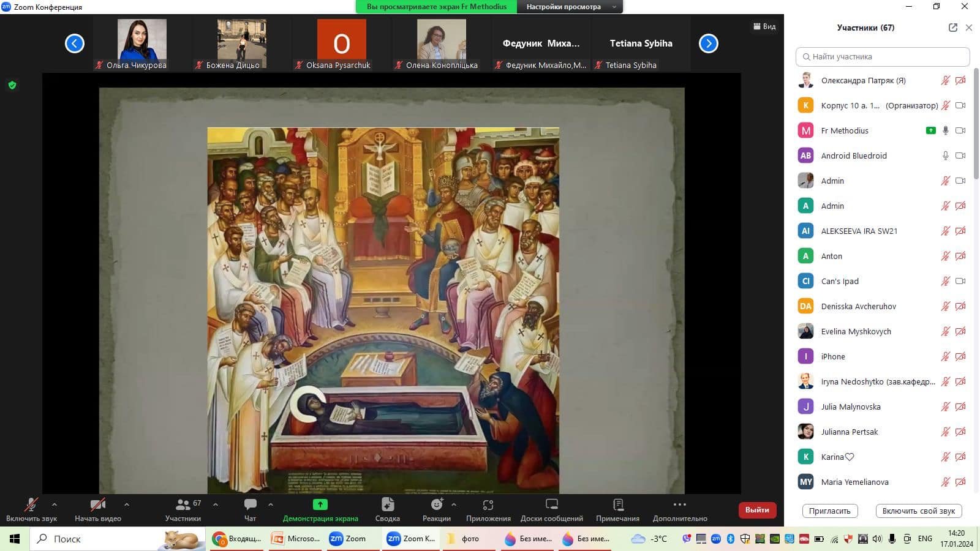Open Приложения in Zoom toolbar

pyautogui.click(x=488, y=510)
